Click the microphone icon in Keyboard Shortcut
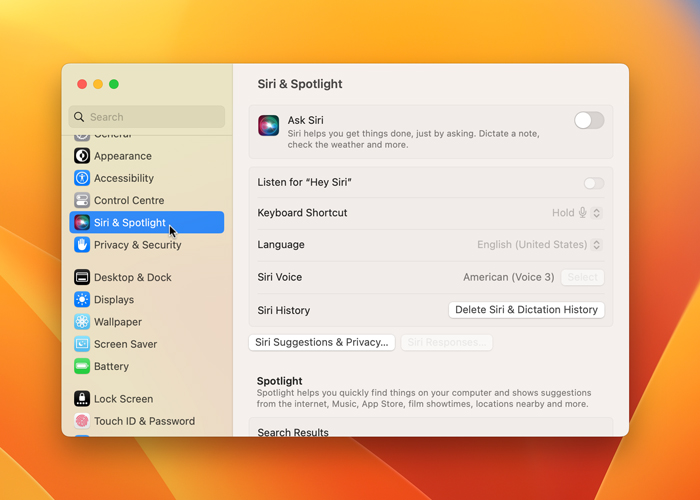The image size is (700, 500). click(582, 212)
